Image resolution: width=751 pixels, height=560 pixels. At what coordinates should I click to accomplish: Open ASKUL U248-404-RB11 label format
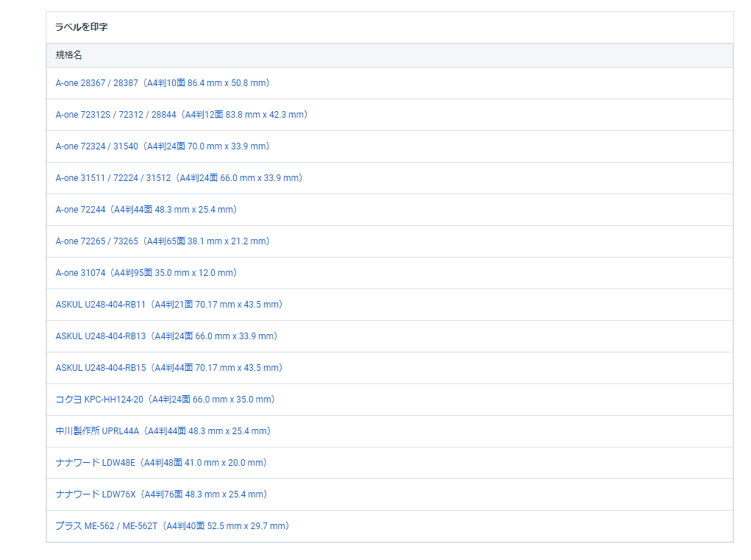(x=169, y=304)
